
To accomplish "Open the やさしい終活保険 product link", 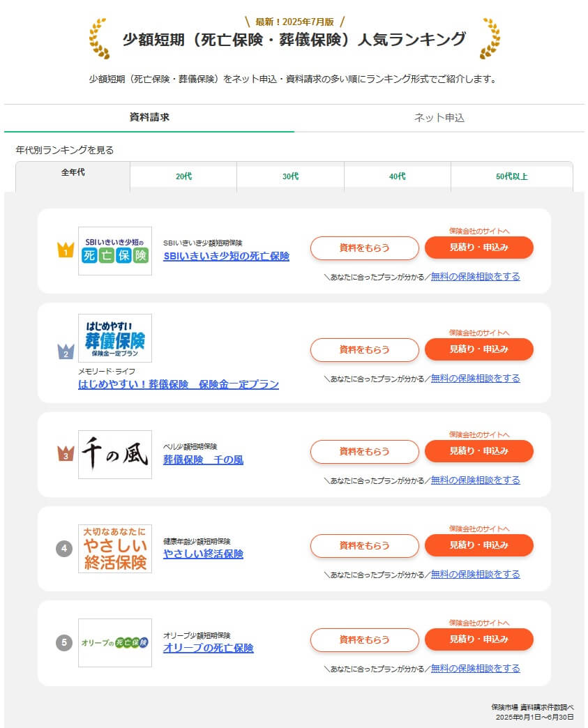I will 203,554.
